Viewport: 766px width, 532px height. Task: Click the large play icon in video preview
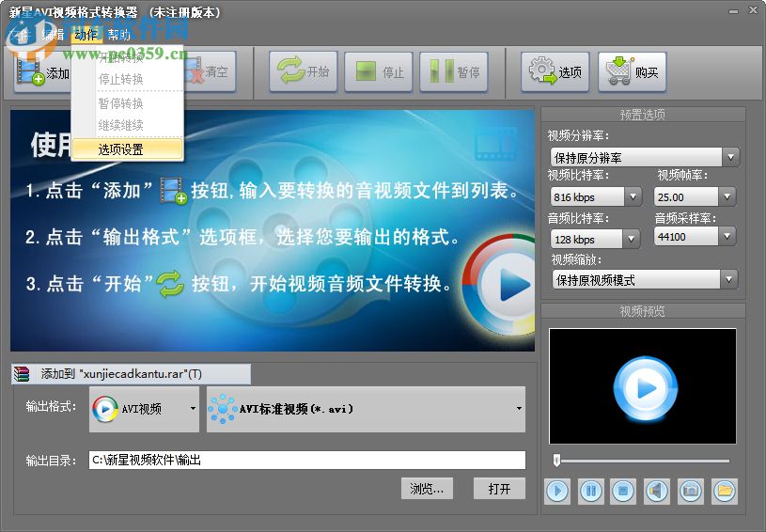[646, 389]
